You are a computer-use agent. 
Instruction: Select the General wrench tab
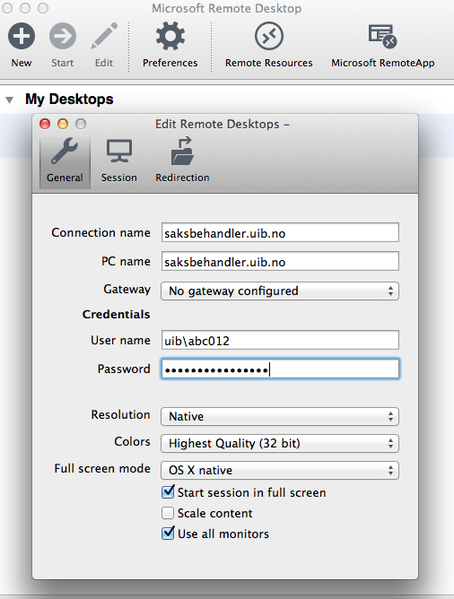65,162
